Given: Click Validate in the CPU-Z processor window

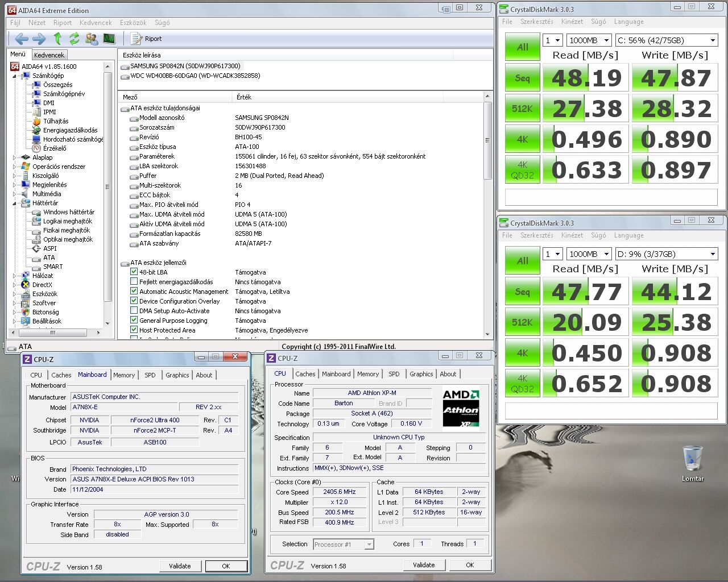Looking at the screenshot, I should tap(424, 565).
